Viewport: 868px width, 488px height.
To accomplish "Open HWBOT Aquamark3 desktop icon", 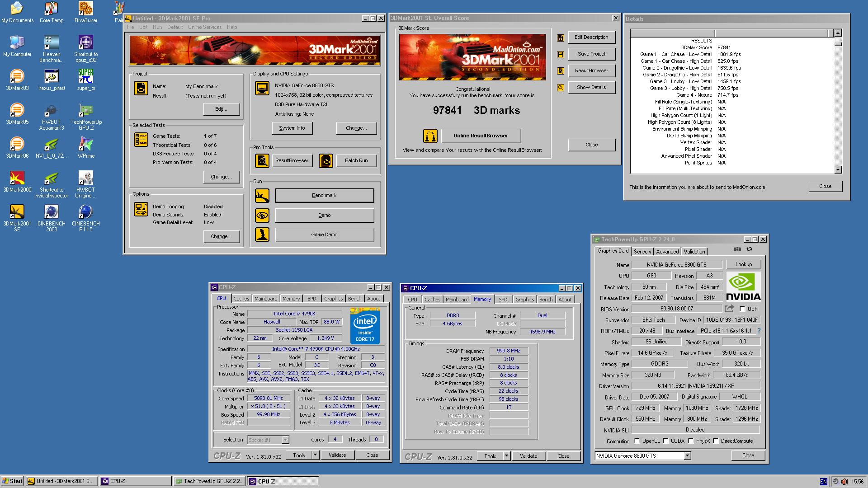I will pyautogui.click(x=52, y=117).
